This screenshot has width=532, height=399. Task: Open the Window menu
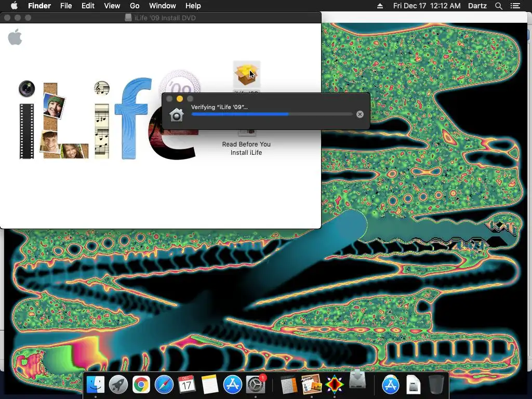point(163,6)
